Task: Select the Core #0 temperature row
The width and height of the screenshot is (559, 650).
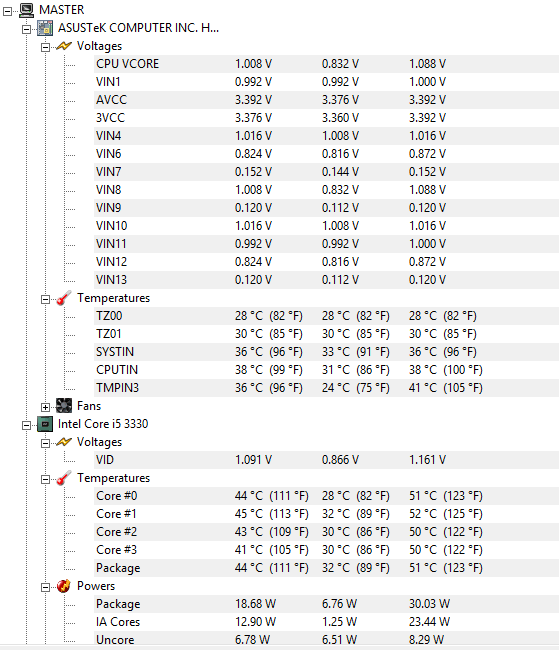Action: [326, 496]
